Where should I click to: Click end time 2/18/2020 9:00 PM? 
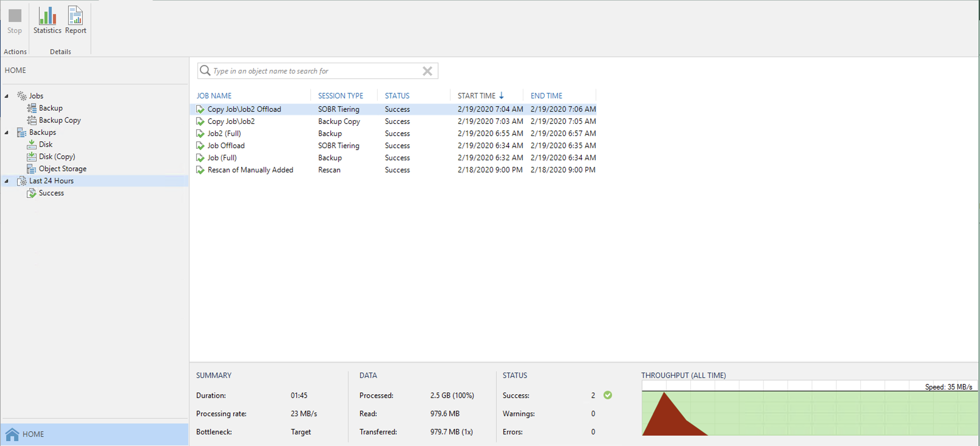(x=563, y=170)
